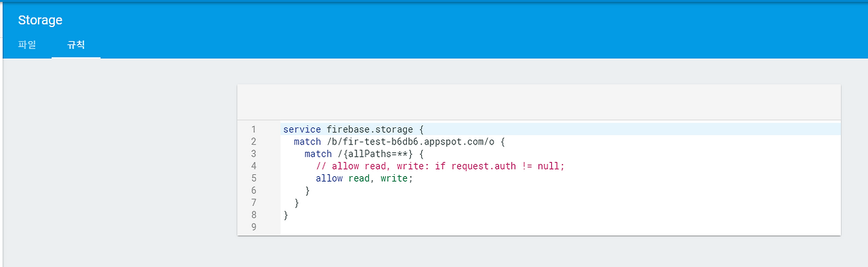Click the closing brace on line 6
This screenshot has width=868, height=267.
(307, 190)
